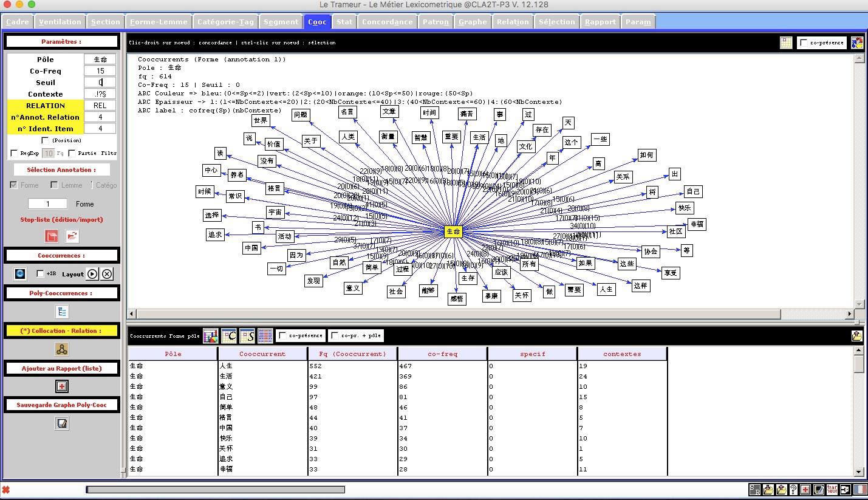Sort by the specif column header
The width and height of the screenshot is (868, 500).
(532, 354)
